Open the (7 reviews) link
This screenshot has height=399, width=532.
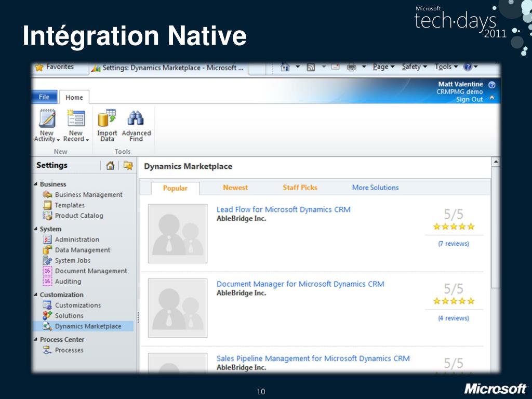(x=454, y=244)
